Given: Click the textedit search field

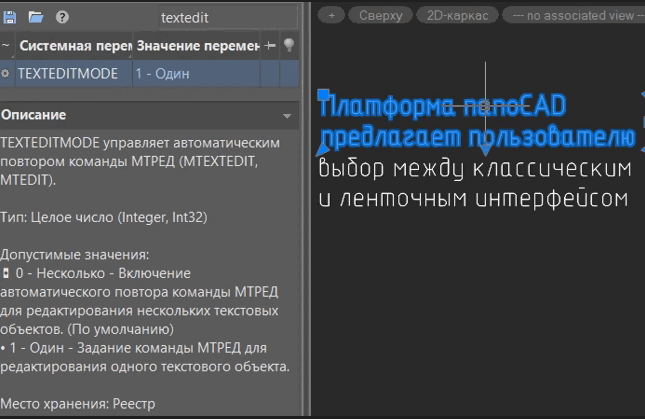Looking at the screenshot, I should point(228,18).
